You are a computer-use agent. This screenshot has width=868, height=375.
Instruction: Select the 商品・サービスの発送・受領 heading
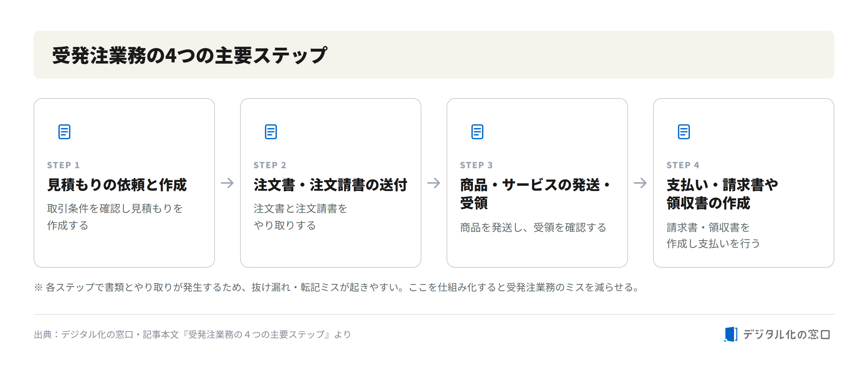[535, 194]
